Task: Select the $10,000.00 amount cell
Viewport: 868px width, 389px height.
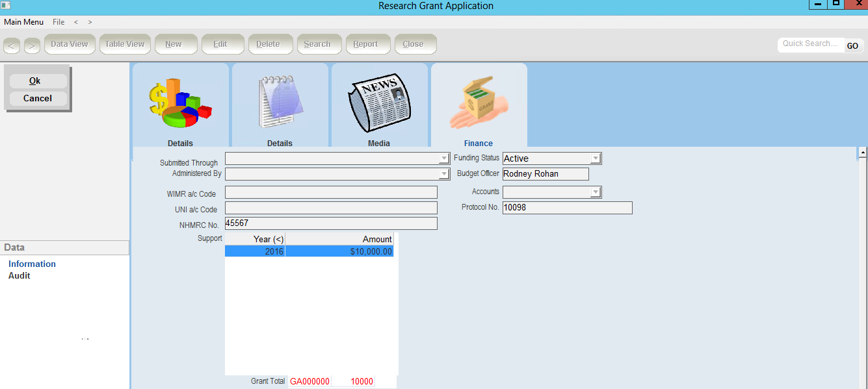Action: pyautogui.click(x=339, y=251)
